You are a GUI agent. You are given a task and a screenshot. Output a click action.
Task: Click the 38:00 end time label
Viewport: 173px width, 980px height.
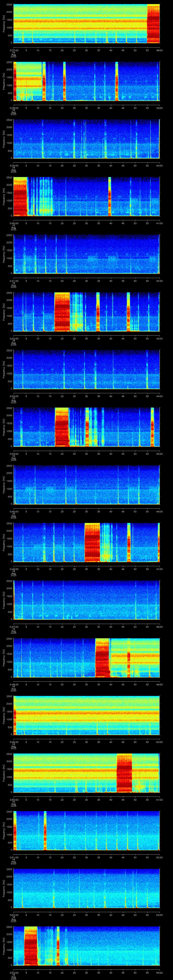159,50
